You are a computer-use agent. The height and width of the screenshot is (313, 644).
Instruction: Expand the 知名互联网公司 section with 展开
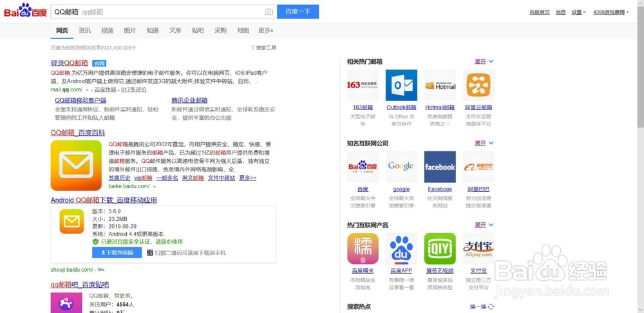(484, 143)
